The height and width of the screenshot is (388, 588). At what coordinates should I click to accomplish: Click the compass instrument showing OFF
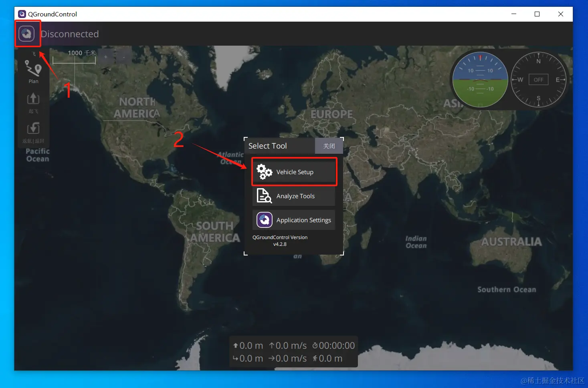[538, 80]
